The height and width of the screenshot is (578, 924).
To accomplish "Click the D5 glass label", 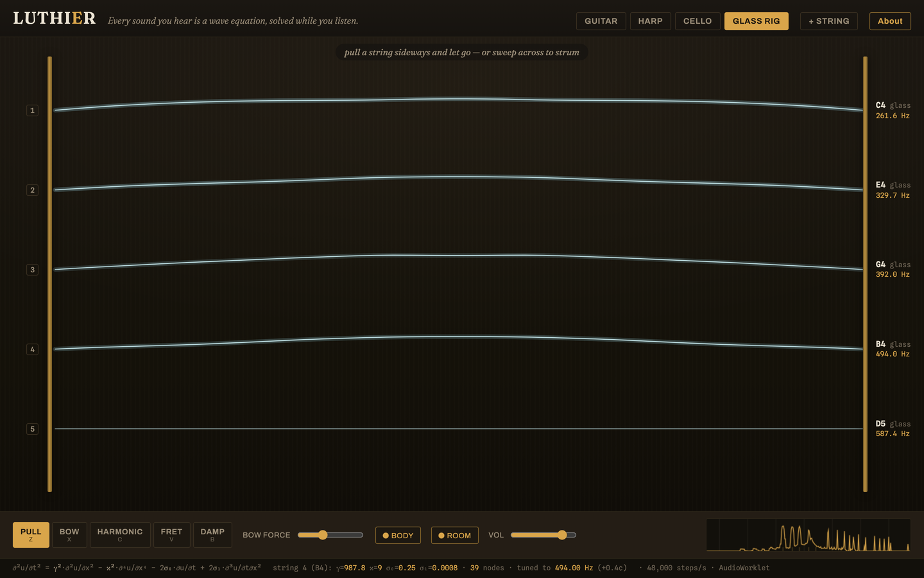I will [893, 424].
